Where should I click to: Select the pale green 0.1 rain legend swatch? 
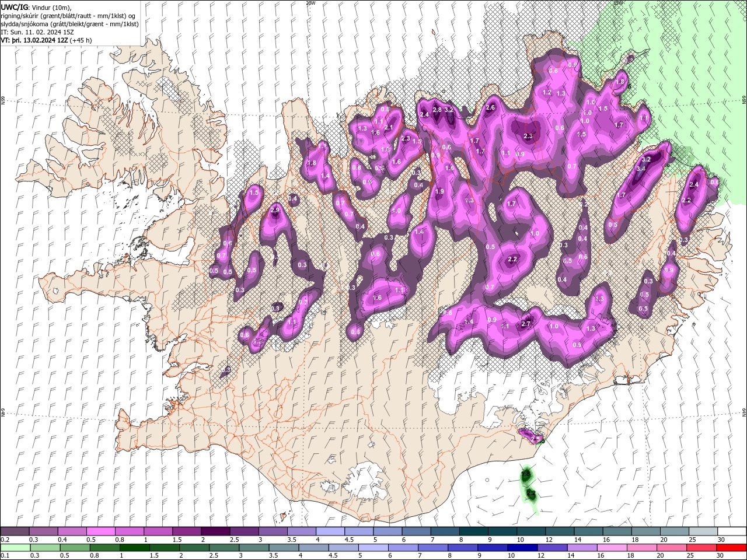click(x=15, y=548)
